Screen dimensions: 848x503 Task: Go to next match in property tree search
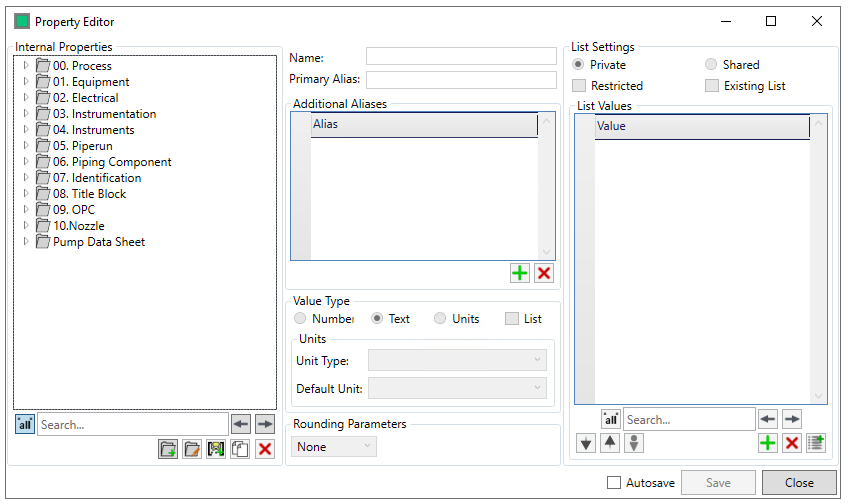[x=264, y=424]
